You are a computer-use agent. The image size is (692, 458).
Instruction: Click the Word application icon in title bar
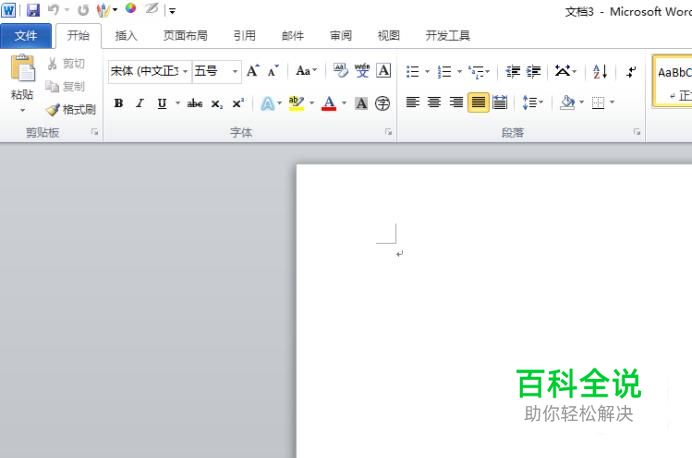(8, 10)
